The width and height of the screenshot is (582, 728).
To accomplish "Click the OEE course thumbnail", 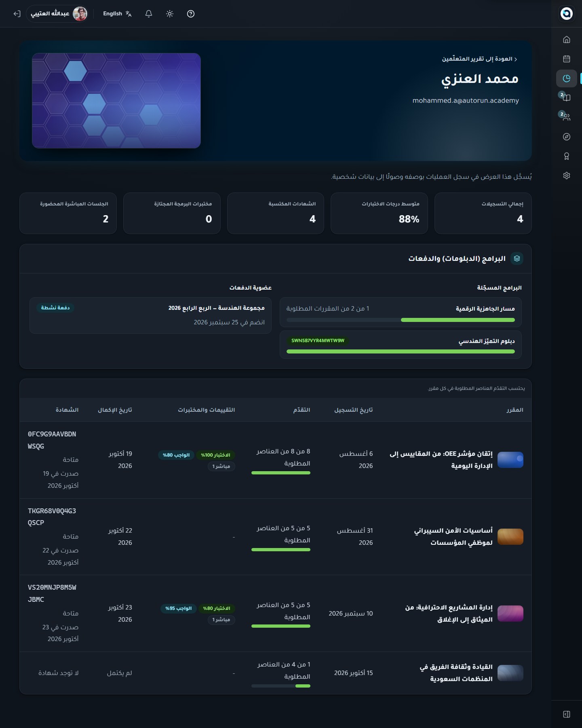I will pyautogui.click(x=510, y=460).
